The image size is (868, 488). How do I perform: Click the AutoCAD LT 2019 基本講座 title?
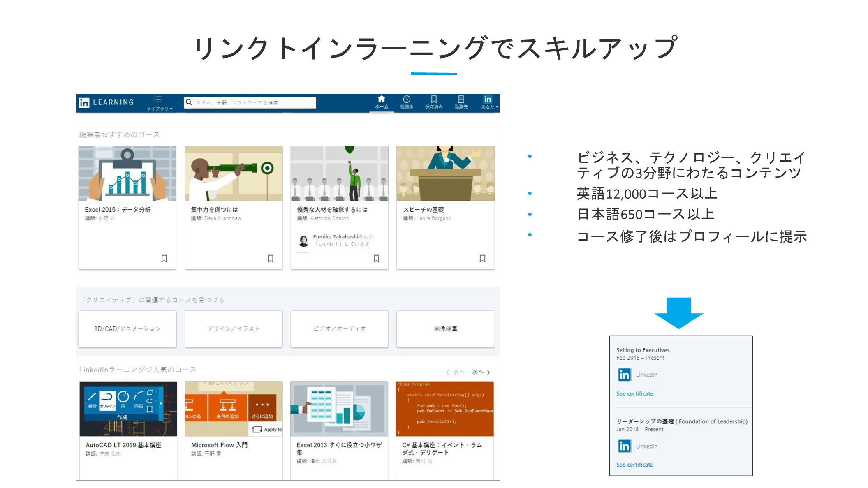click(x=123, y=445)
